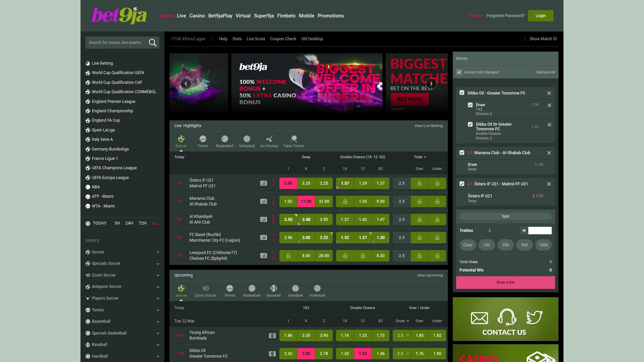The image size is (644, 362).
Task: Open the Promotions menu
Action: pos(331,16)
